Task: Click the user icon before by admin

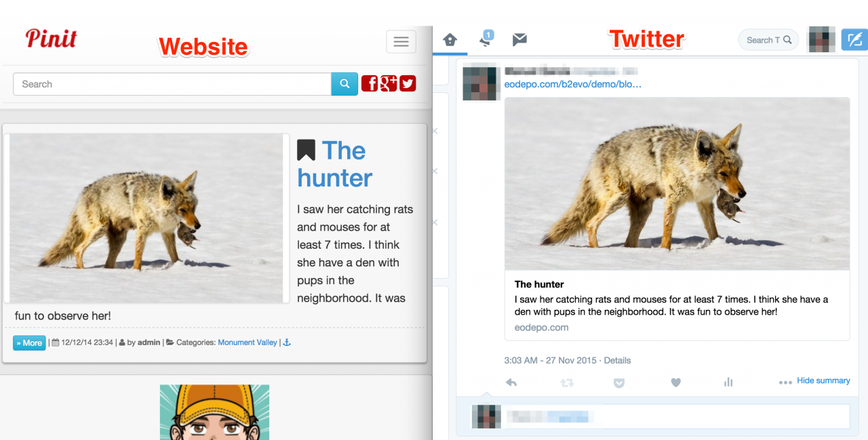Action: pos(122,342)
